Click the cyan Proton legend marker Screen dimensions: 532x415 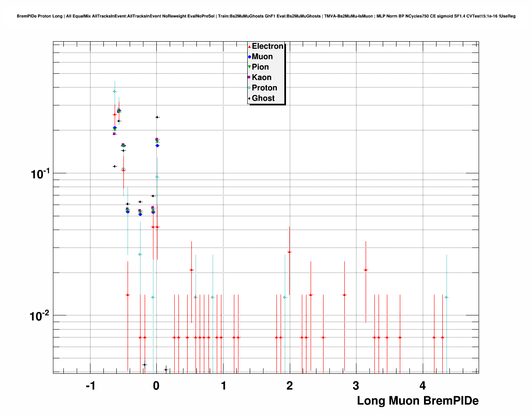pyautogui.click(x=249, y=88)
